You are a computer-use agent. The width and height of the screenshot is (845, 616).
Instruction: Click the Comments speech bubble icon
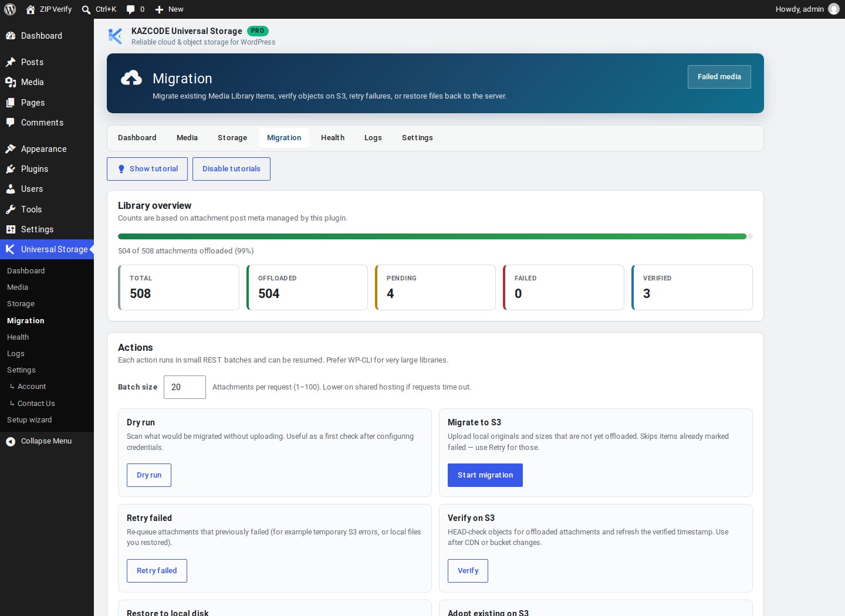click(x=11, y=123)
